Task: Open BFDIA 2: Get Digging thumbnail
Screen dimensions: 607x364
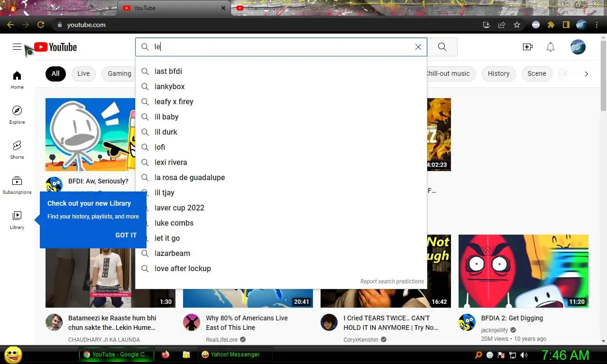Action: pos(524,271)
